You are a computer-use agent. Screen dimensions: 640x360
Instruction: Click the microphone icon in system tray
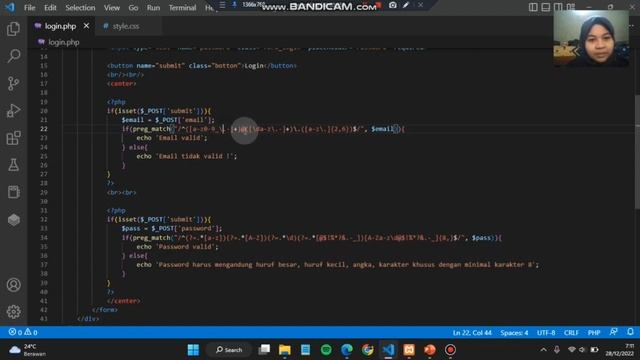557,350
